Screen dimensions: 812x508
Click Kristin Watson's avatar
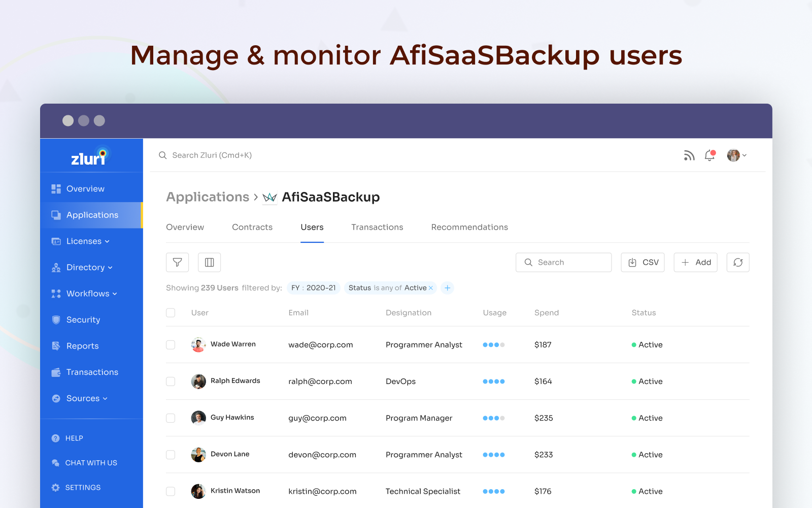pos(198,491)
